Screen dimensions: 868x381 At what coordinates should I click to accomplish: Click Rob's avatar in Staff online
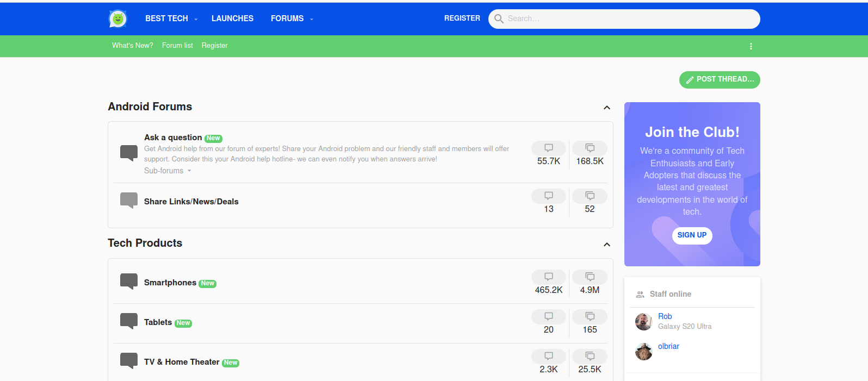(x=643, y=322)
